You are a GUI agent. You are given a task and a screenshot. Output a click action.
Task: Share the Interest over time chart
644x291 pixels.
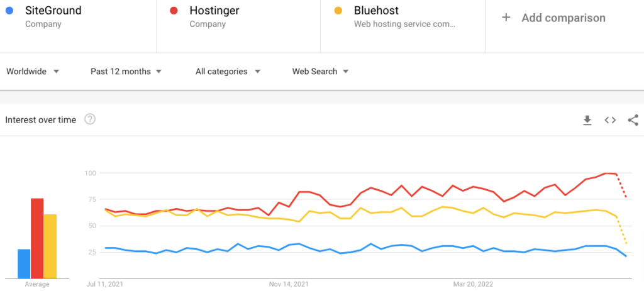633,120
